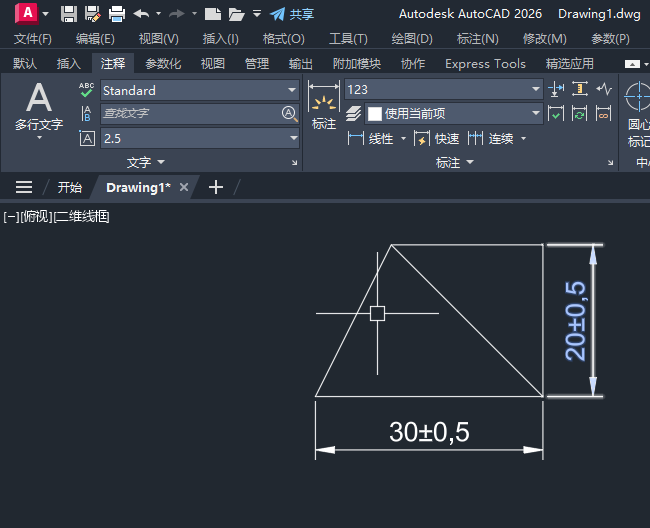Click the Undo arrow icon
Screen dimensions: 650x528
click(141, 14)
